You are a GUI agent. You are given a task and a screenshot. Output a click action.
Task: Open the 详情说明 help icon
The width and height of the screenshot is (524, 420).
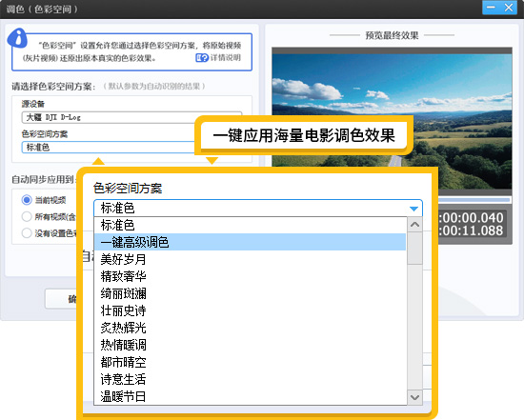click(202, 58)
